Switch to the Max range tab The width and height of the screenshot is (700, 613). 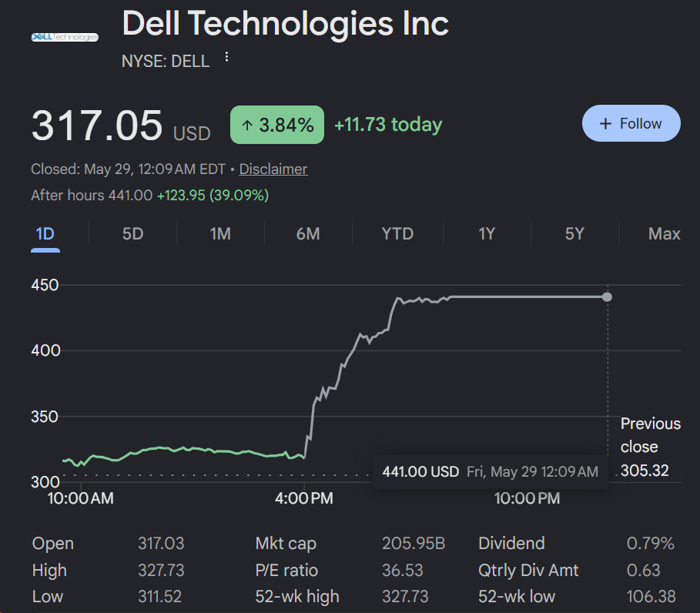pos(665,234)
